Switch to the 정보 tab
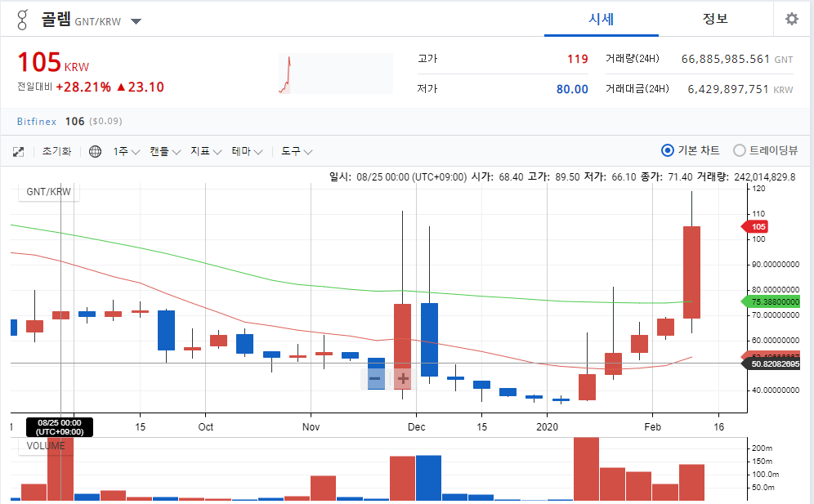 (715, 19)
